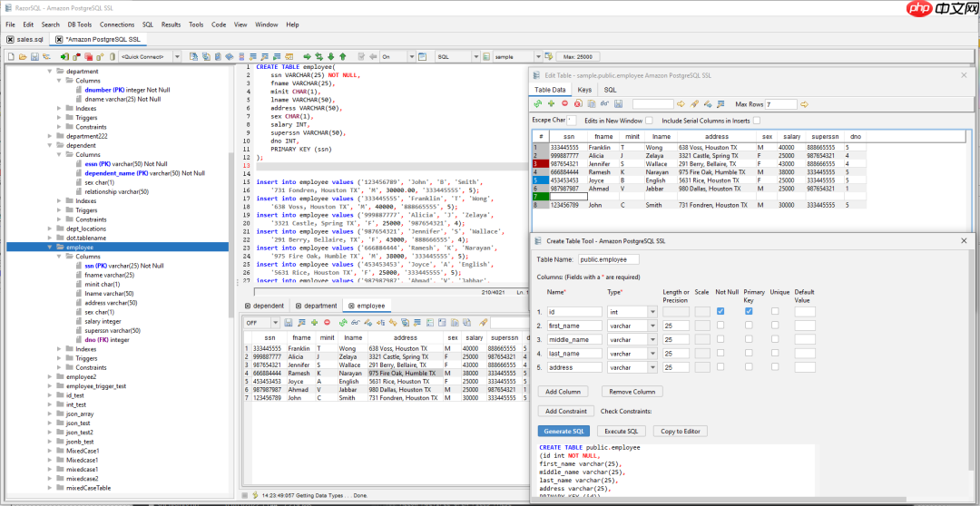Click red X delete-all icon in Edit Table toolbar
The image size is (980, 506).
[x=578, y=103]
